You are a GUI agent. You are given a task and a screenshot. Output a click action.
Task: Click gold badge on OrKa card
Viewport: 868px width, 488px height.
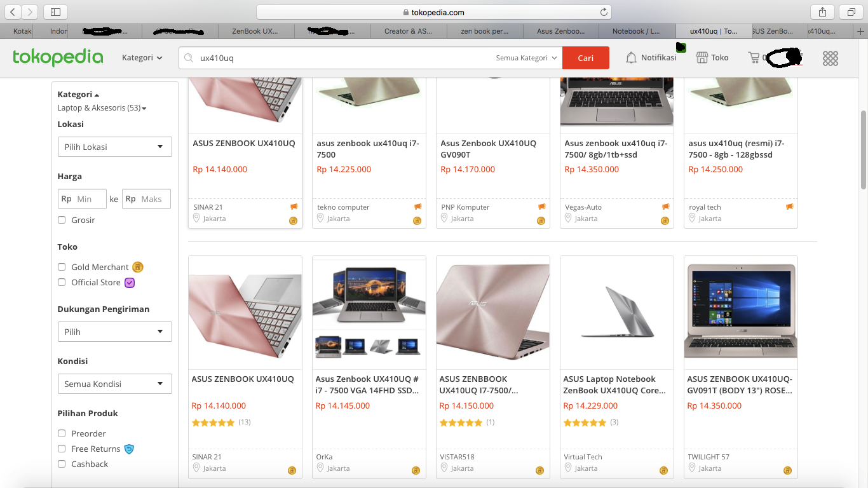coord(416,471)
